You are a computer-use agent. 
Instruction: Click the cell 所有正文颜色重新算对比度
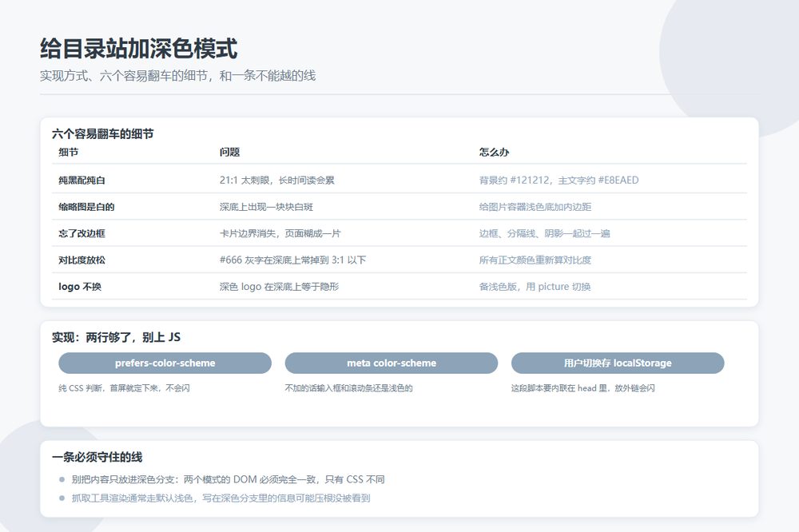535,260
